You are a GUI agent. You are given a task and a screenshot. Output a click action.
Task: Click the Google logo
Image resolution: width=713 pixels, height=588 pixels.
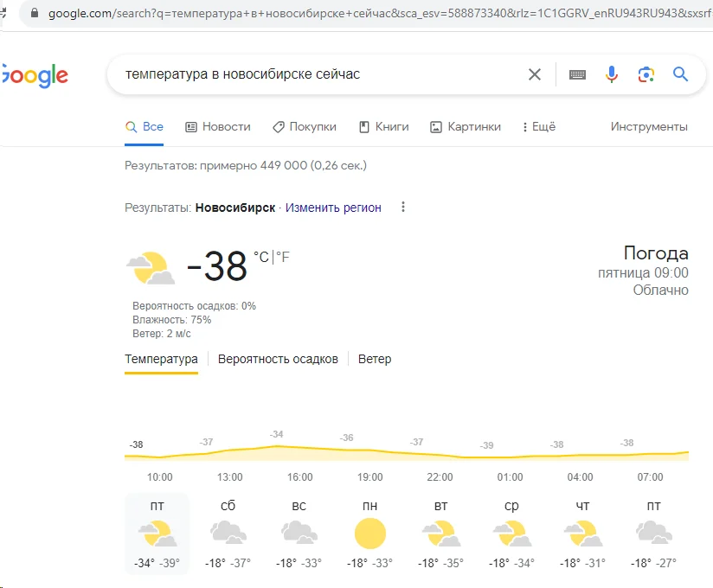[33, 74]
